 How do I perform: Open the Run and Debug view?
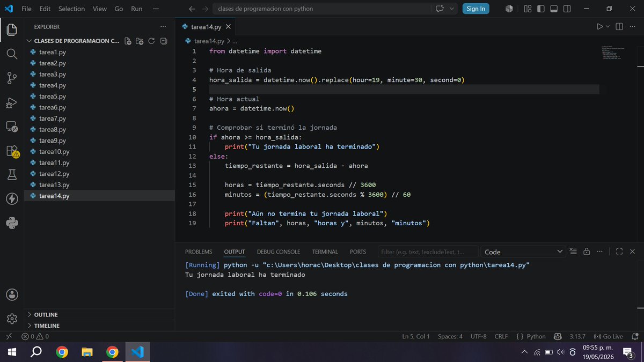point(12,102)
